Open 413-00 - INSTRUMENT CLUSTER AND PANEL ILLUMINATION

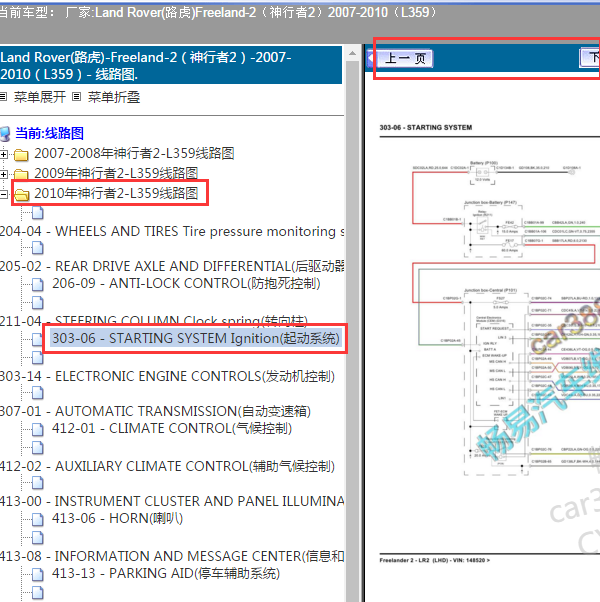172,501
